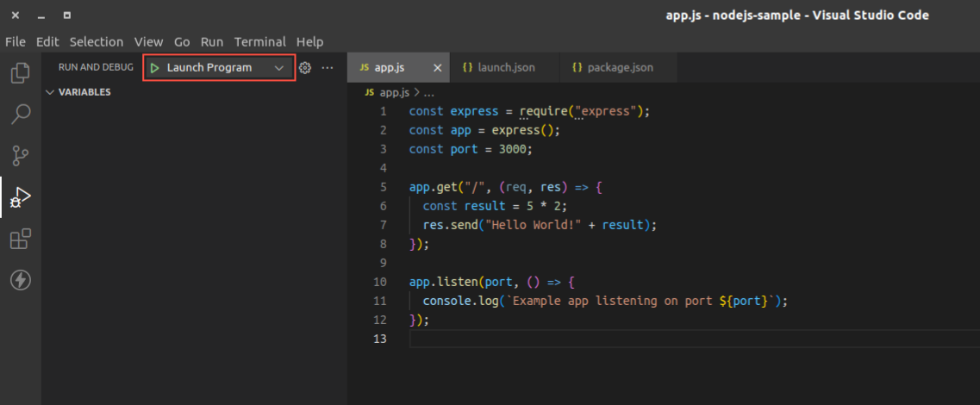Open the Terminal menu
This screenshot has width=980, height=405.
coord(259,41)
